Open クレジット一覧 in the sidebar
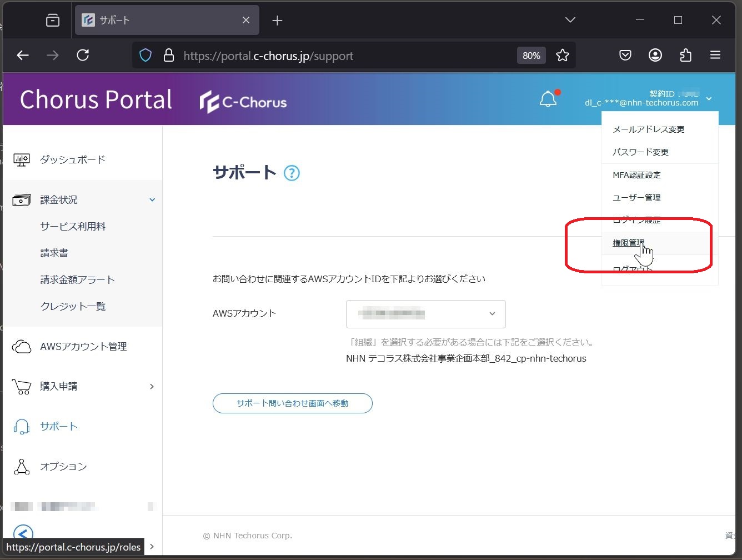This screenshot has height=560, width=742. (73, 307)
